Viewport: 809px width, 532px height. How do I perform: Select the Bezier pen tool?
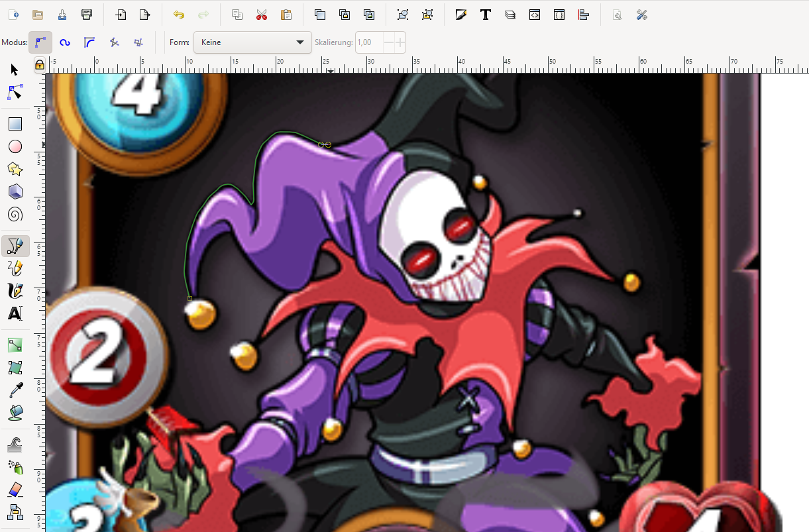15,246
